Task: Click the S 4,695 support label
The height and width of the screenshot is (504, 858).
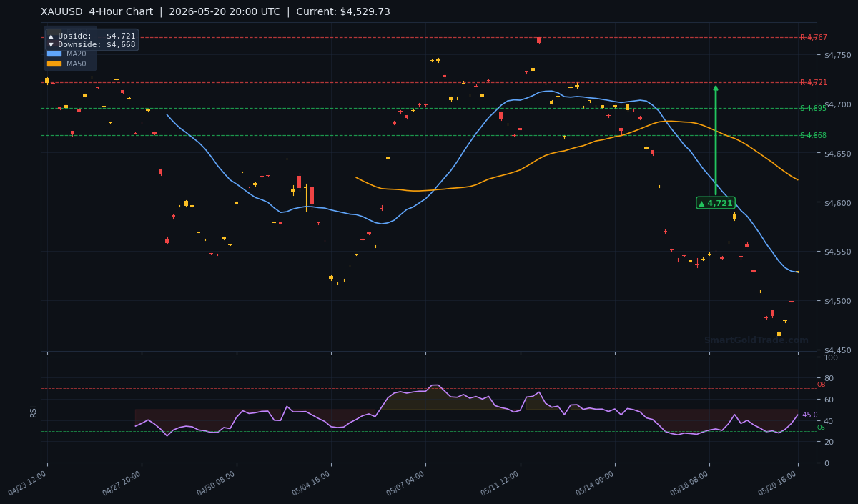Action: [x=813, y=108]
